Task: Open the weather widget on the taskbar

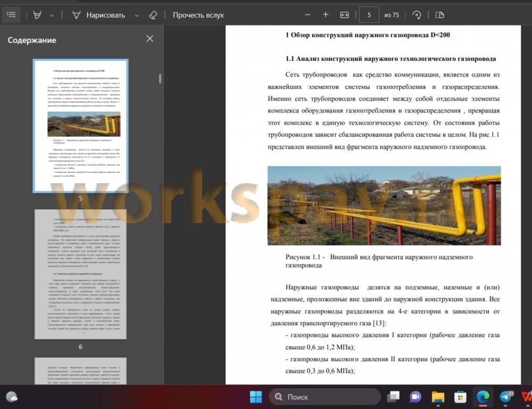Action: 12,397
